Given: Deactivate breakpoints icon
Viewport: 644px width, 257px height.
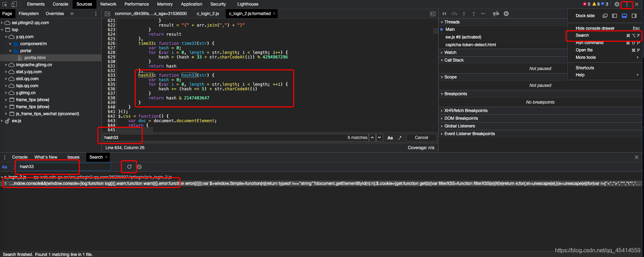Looking at the screenshot, I should click(x=496, y=14).
